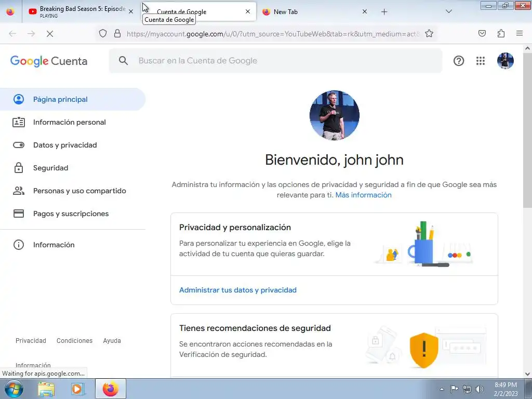Open the volume speaker tray icon
The width and height of the screenshot is (532, 399).
[x=480, y=389]
